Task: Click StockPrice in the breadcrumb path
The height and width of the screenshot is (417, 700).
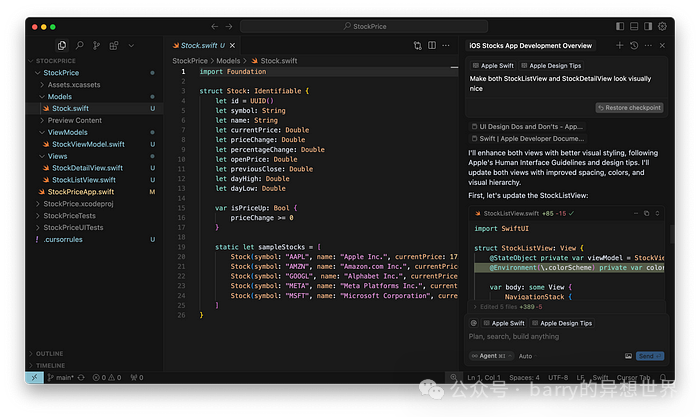Action: pos(190,61)
